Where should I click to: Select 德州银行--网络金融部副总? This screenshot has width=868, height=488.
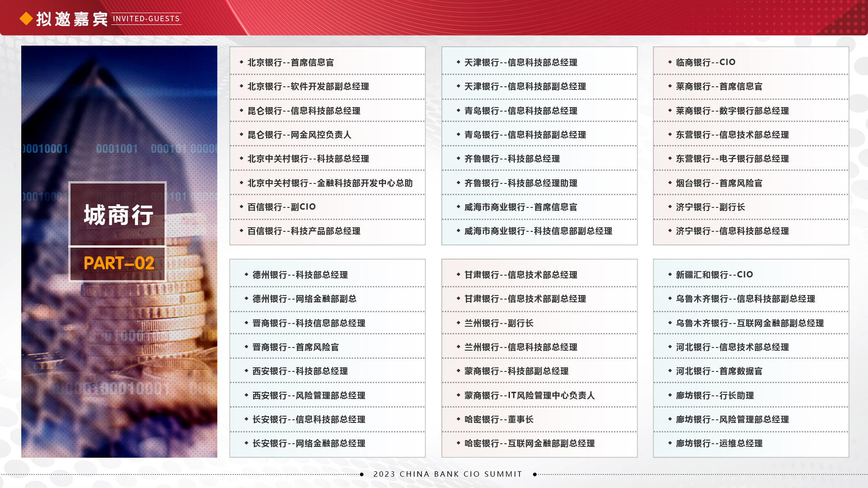(304, 299)
